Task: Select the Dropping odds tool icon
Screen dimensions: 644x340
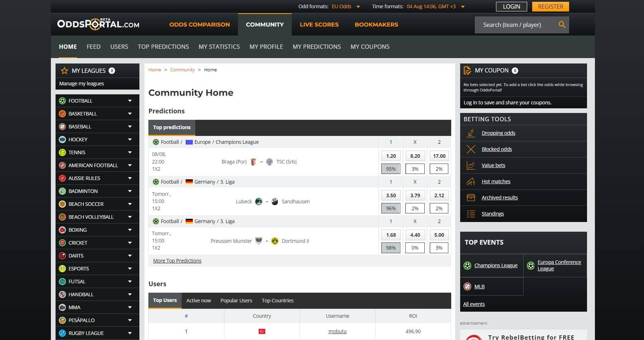Action: [x=471, y=133]
